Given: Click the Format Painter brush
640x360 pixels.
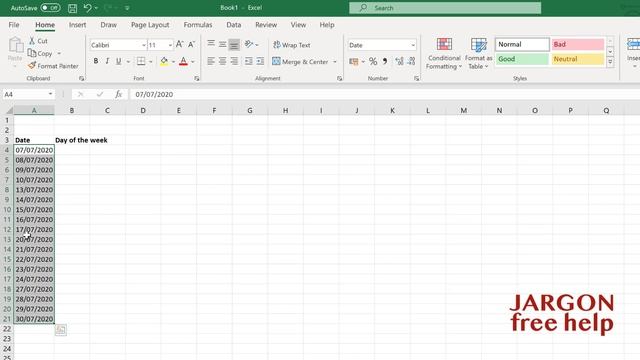Looking at the screenshot, I should pos(32,65).
